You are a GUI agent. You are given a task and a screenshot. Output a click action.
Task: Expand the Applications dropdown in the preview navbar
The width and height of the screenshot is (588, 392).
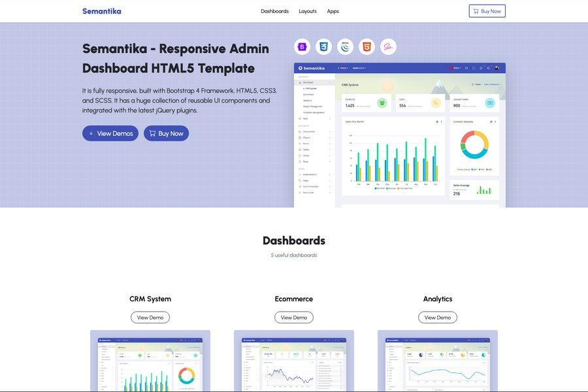click(359, 67)
